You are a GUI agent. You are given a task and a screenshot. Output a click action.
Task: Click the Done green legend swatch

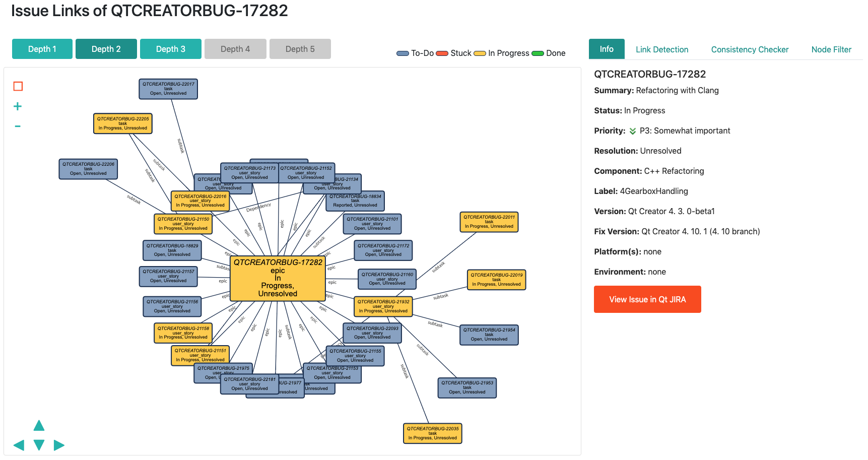[x=538, y=53]
